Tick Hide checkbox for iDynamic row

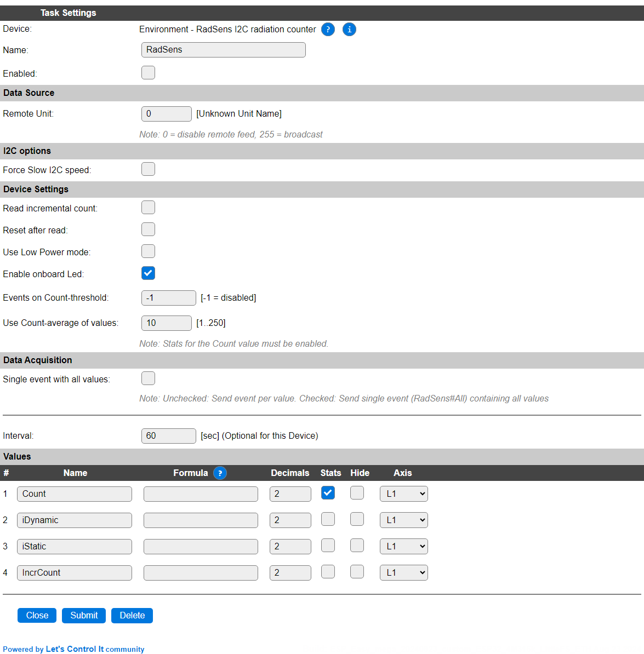coord(357,519)
